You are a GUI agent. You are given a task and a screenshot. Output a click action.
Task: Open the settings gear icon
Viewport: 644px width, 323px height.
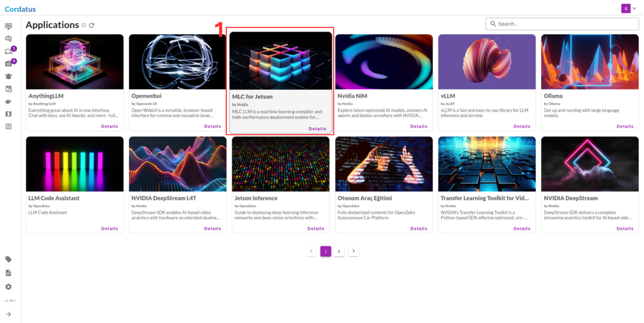(x=9, y=287)
